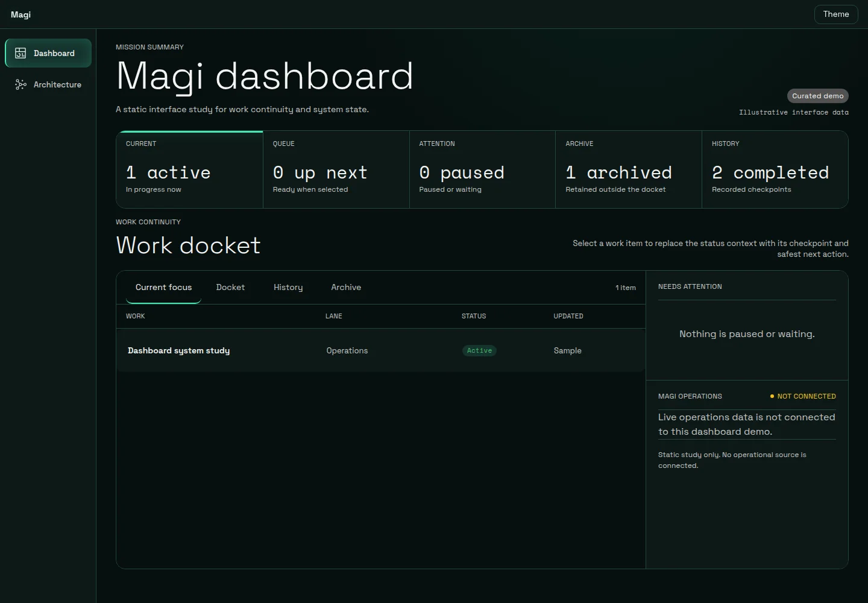
Task: Open the Architecture page label
Action: coord(57,84)
